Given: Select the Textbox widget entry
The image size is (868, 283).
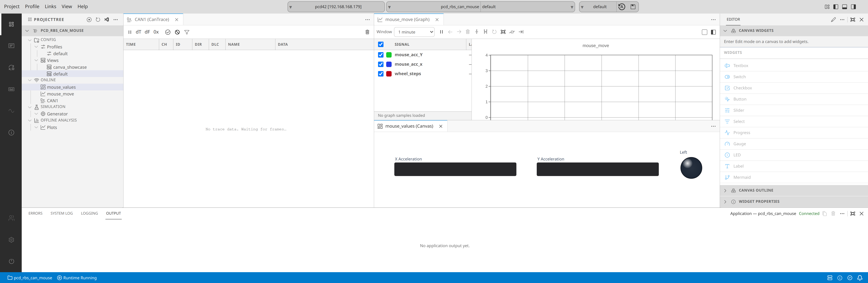Looking at the screenshot, I should 794,66.
